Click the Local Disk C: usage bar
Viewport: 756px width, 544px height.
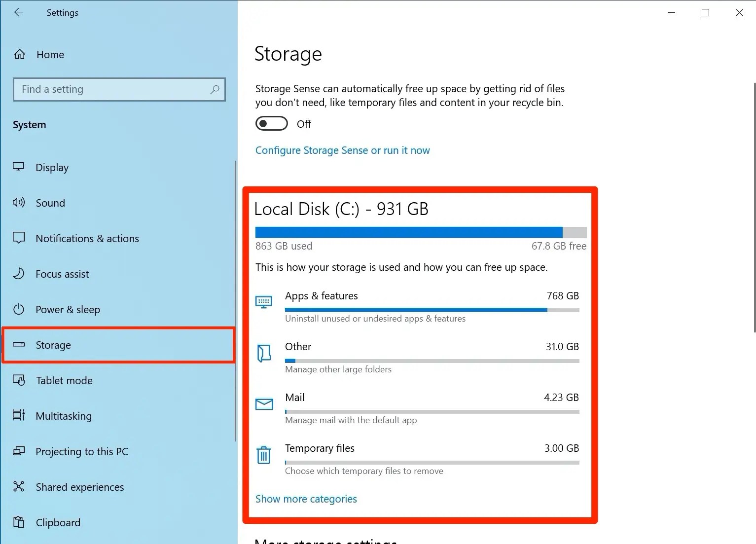tap(421, 233)
